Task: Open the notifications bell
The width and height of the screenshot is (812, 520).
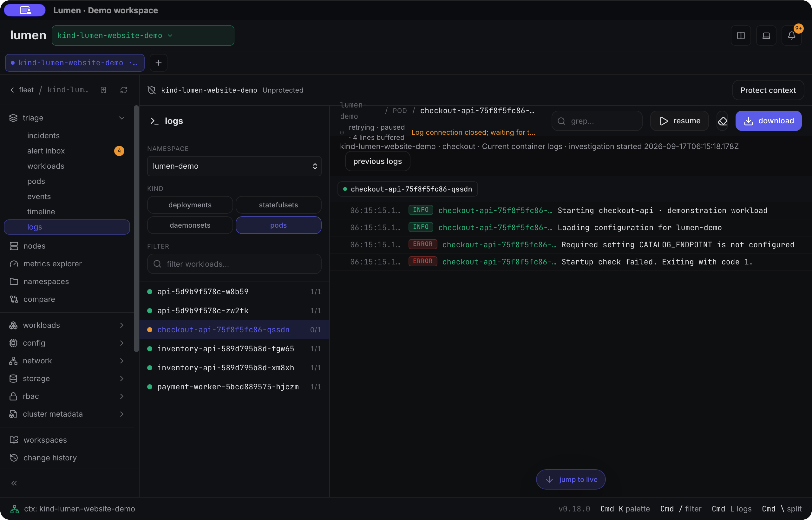Action: (791, 36)
